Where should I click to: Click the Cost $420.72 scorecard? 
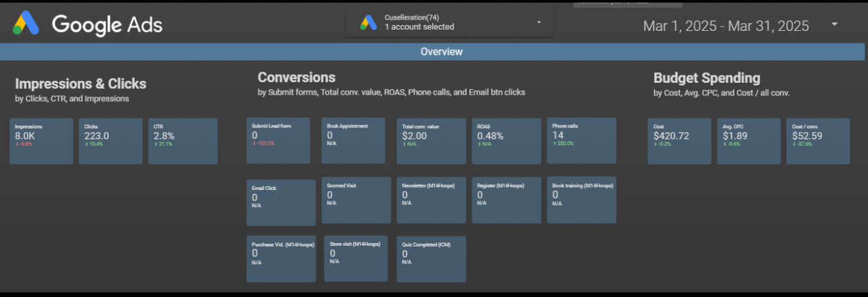679,141
